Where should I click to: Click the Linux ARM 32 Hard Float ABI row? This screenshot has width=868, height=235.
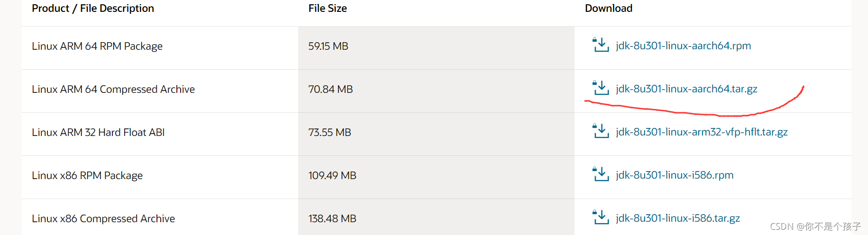click(98, 133)
